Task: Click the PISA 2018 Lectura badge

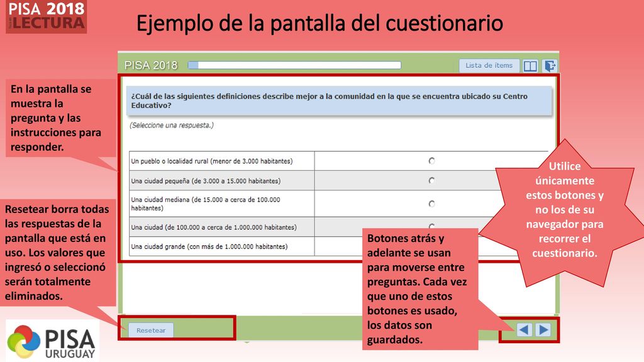Action: coord(47,16)
